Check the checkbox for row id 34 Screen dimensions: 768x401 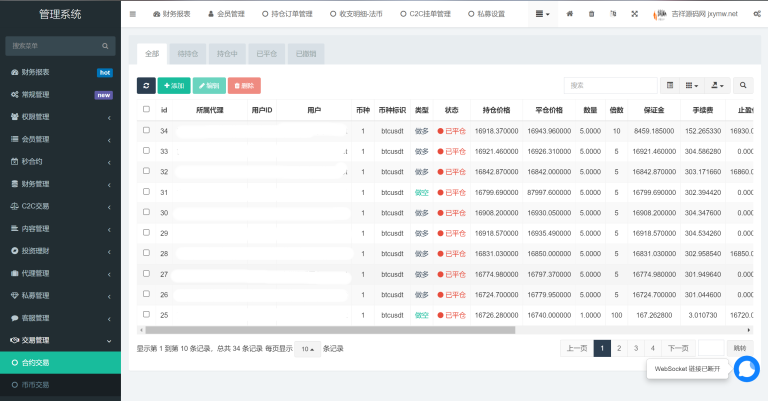pyautogui.click(x=146, y=131)
